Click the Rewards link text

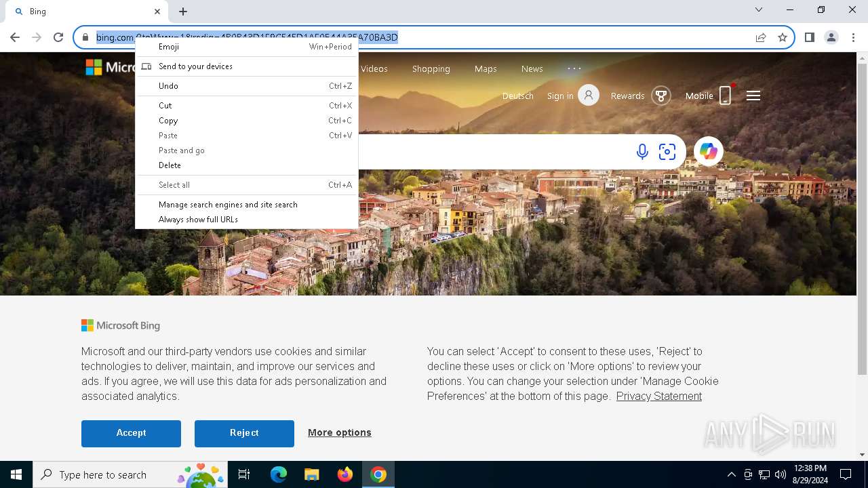click(627, 96)
